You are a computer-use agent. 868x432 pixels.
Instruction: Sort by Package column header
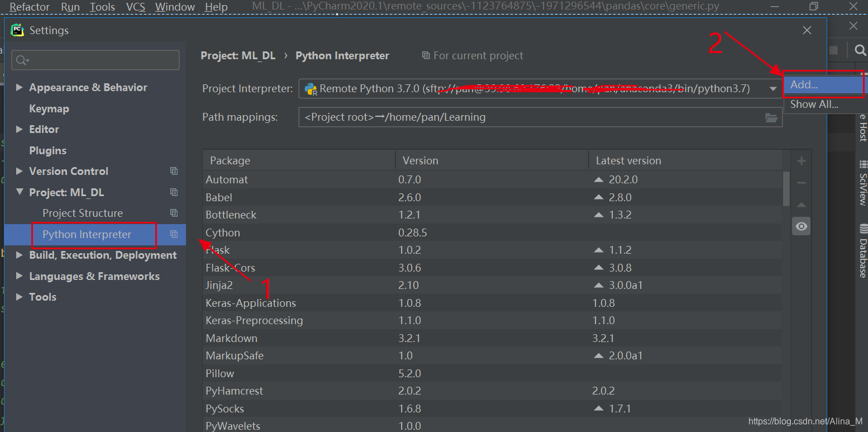point(299,160)
